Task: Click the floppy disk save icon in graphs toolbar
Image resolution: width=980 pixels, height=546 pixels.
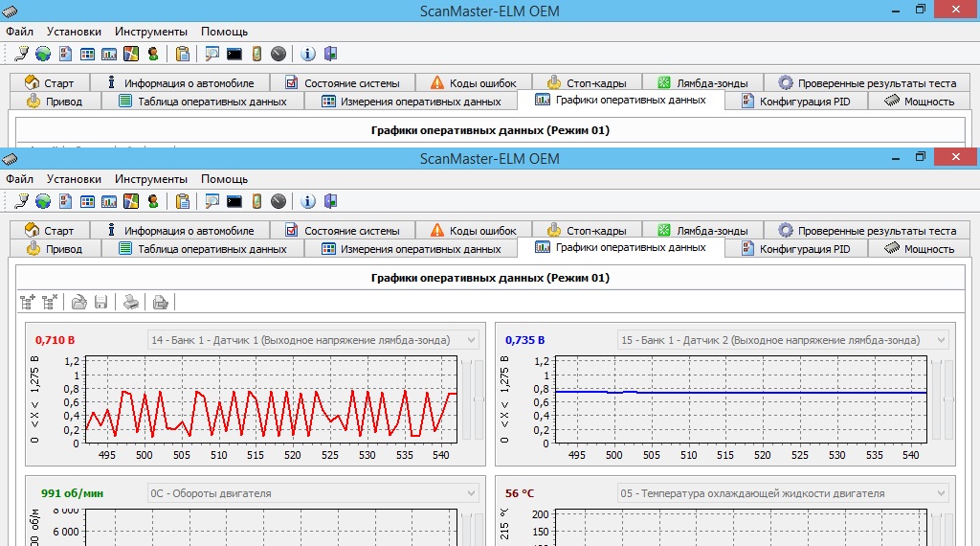Action: [x=100, y=302]
